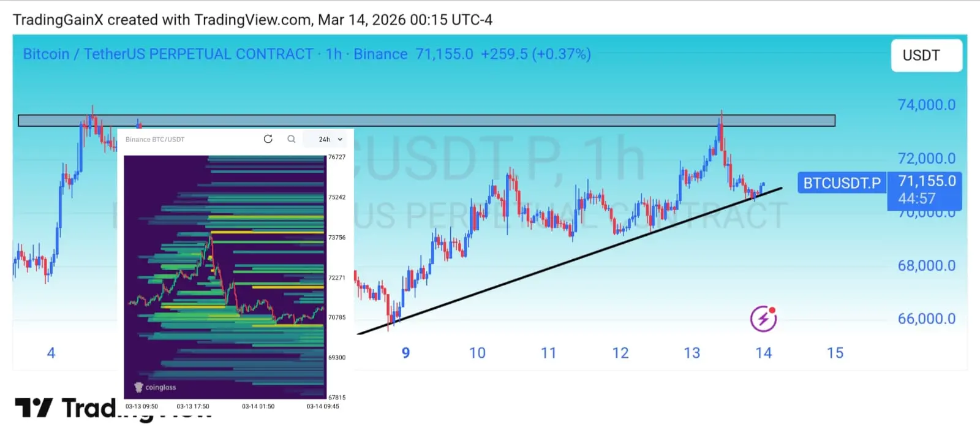980x446 pixels.
Task: Click the 74,000.0 price axis label
Action: 926,105
